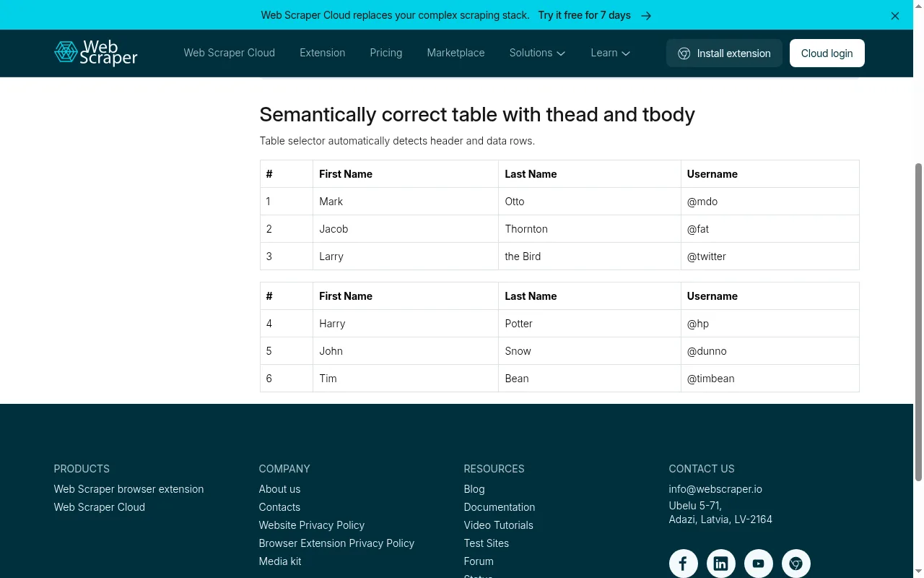
Task: Open the Test Sites link
Action: click(486, 543)
